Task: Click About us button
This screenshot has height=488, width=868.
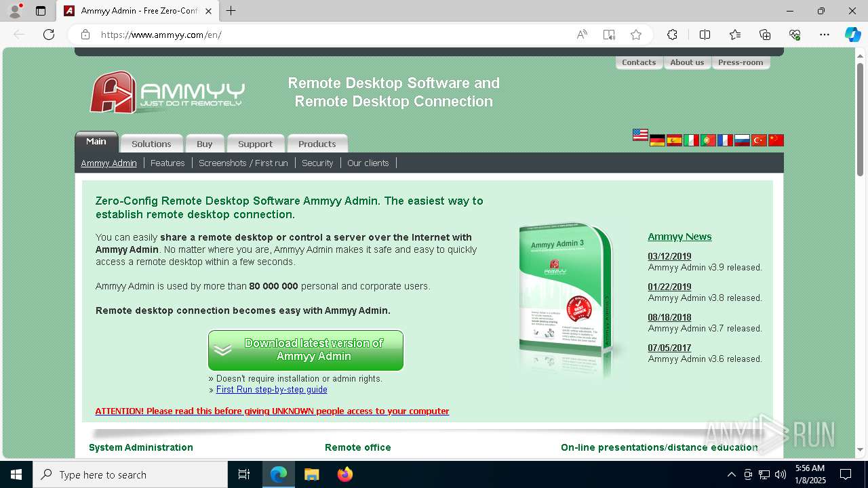Action: pos(687,62)
